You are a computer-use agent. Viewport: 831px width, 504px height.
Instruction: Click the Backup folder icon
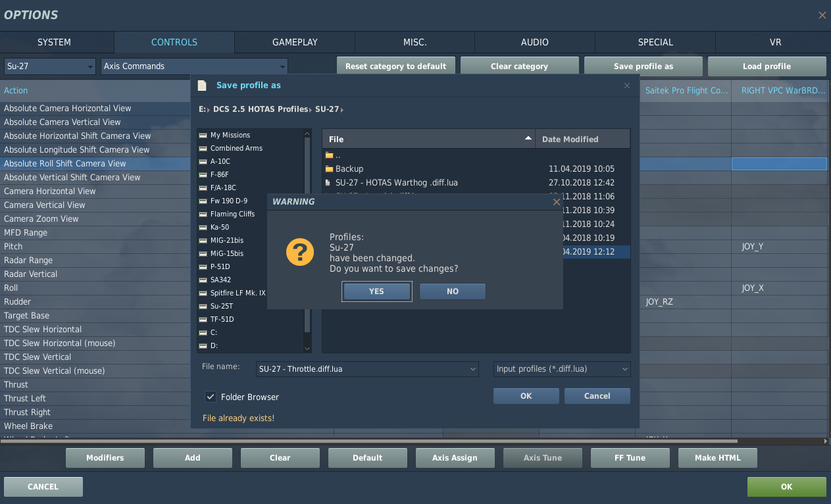point(329,169)
